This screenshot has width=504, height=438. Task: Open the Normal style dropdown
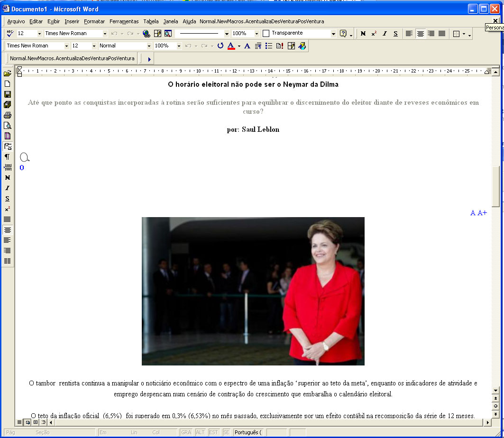149,46
